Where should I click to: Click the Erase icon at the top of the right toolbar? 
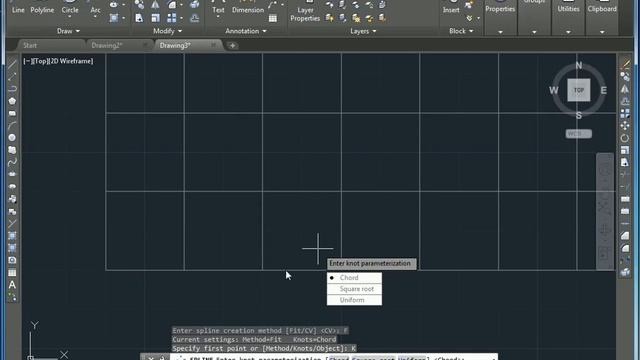tap(625, 64)
